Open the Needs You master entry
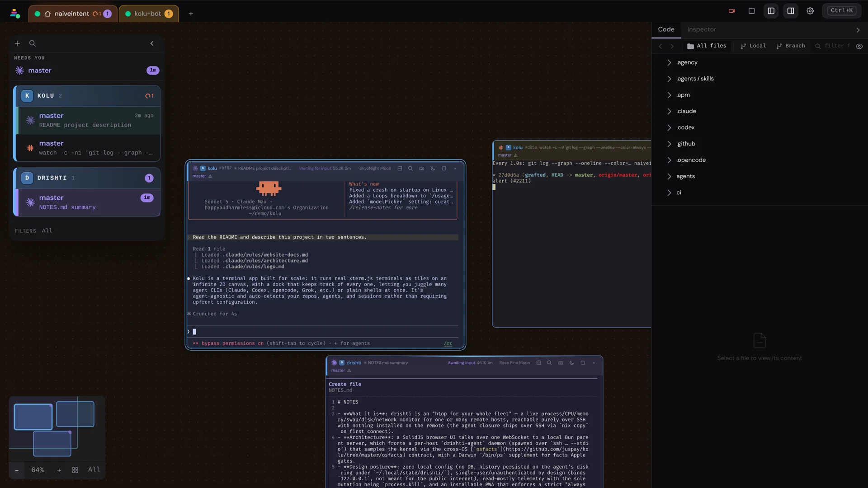 (x=86, y=70)
